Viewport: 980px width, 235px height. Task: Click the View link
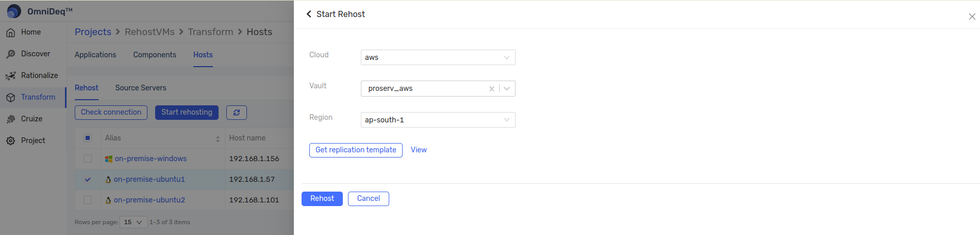(419, 150)
